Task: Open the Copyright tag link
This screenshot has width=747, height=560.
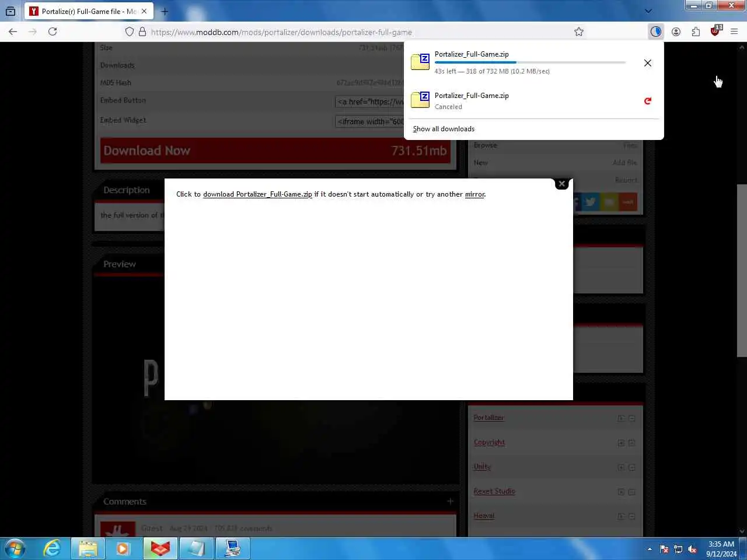Action: [x=489, y=442]
